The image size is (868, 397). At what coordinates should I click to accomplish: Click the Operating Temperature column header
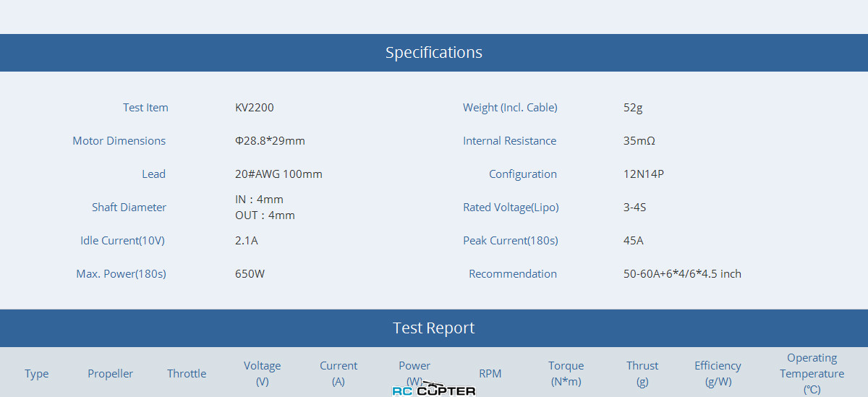coord(812,373)
